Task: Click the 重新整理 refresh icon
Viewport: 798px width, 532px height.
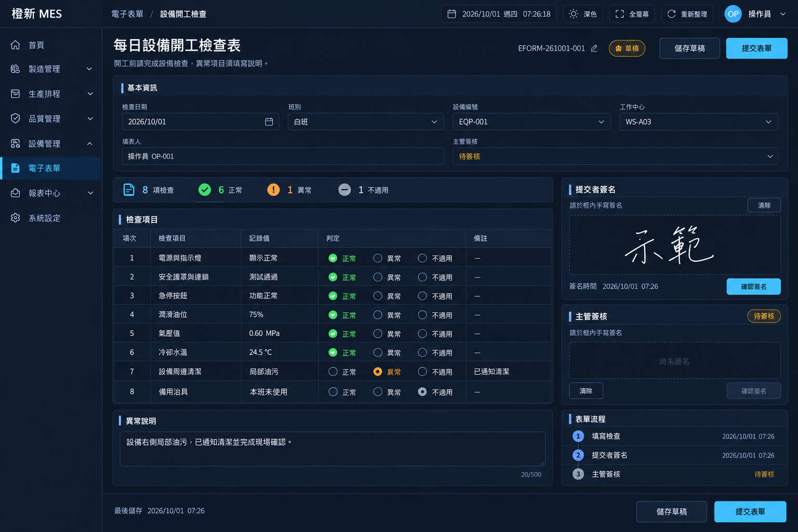Action: tap(672, 14)
